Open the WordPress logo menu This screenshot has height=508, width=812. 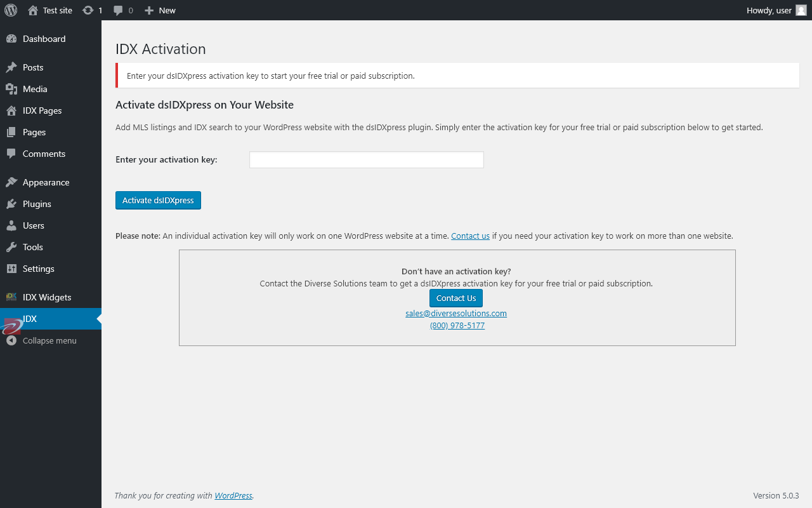click(x=10, y=10)
